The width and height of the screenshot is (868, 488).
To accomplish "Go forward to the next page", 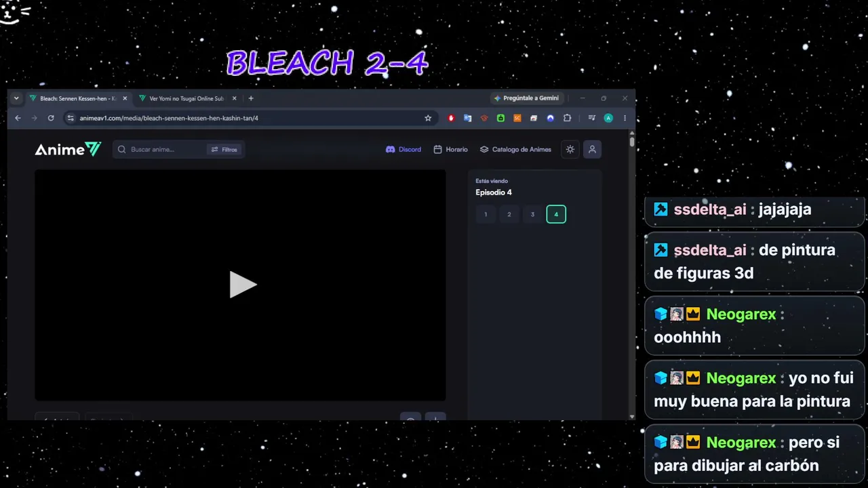I will tap(35, 118).
